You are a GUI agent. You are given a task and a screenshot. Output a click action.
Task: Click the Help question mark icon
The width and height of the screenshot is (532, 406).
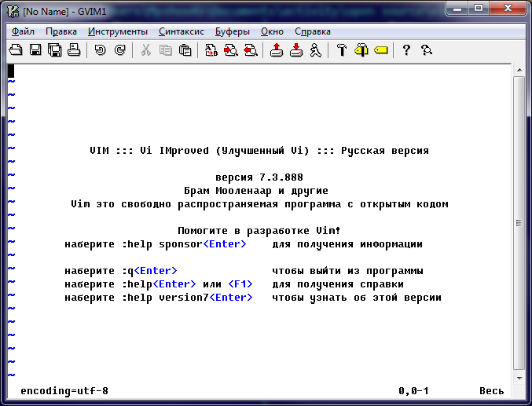pyautogui.click(x=406, y=50)
